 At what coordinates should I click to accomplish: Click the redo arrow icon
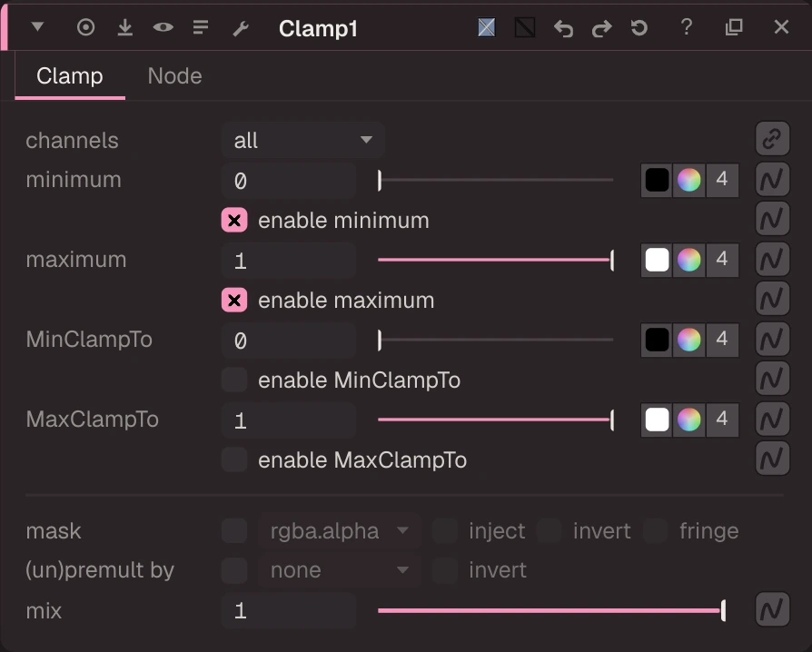[x=602, y=28]
